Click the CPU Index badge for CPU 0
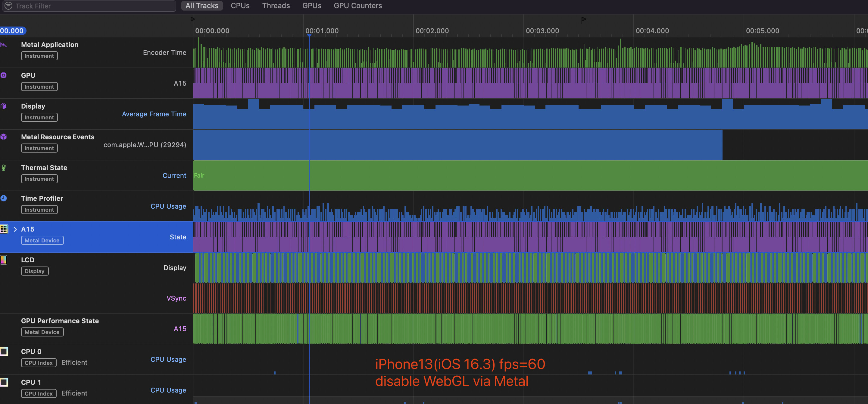868x404 pixels. (39, 362)
